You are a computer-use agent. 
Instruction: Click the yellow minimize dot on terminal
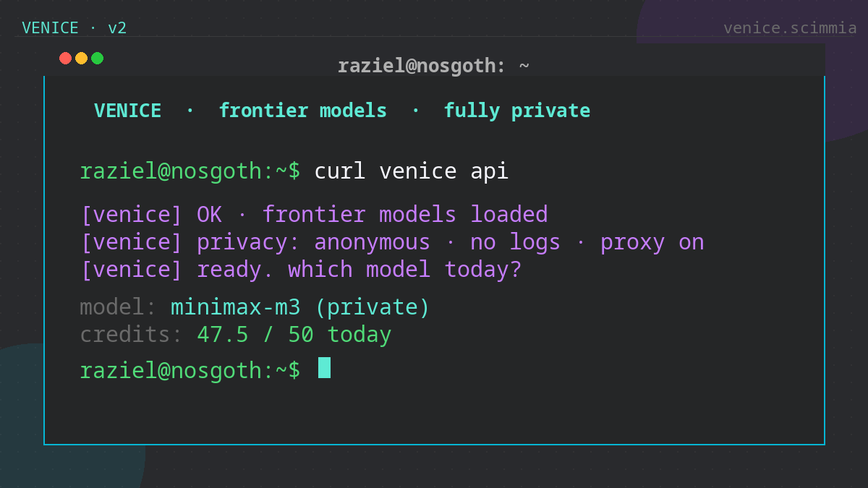(81, 58)
